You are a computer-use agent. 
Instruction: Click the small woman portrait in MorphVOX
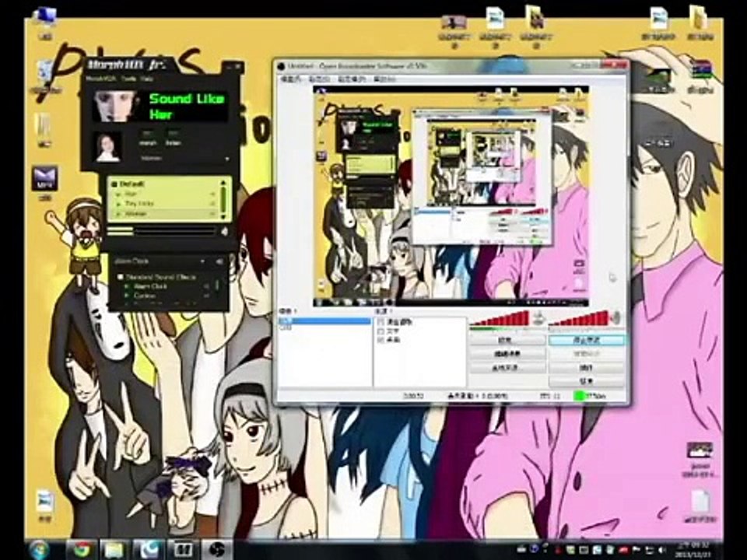pyautogui.click(x=107, y=147)
